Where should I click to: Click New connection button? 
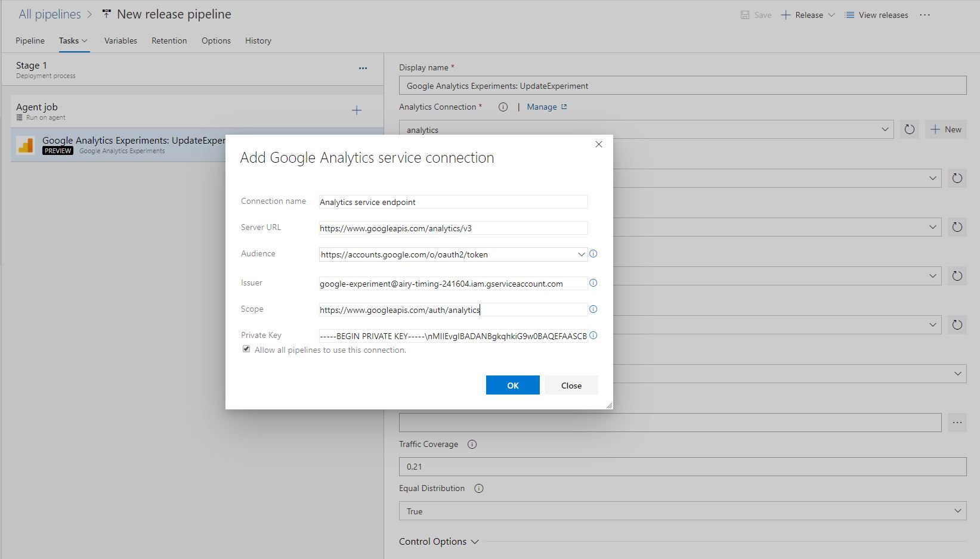945,129
